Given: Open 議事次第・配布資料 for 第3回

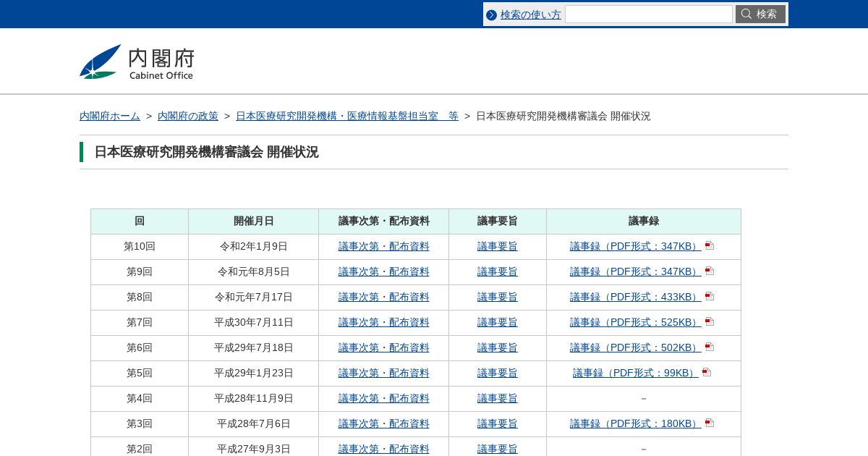Looking at the screenshot, I should pyautogui.click(x=384, y=423).
